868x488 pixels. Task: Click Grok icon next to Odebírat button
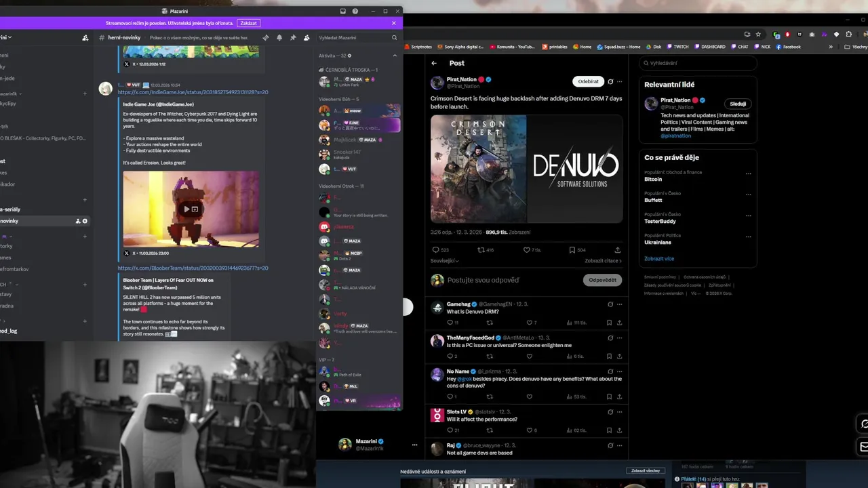[x=610, y=82]
